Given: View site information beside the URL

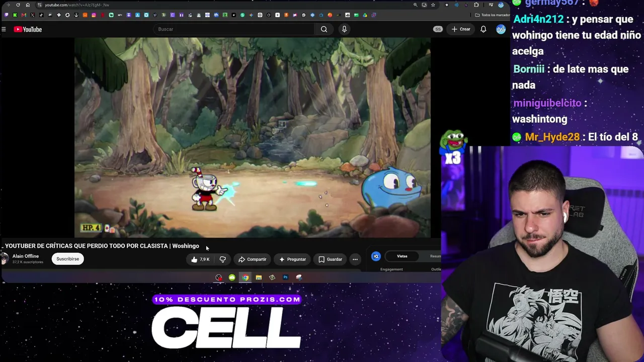Looking at the screenshot, I should [39, 5].
